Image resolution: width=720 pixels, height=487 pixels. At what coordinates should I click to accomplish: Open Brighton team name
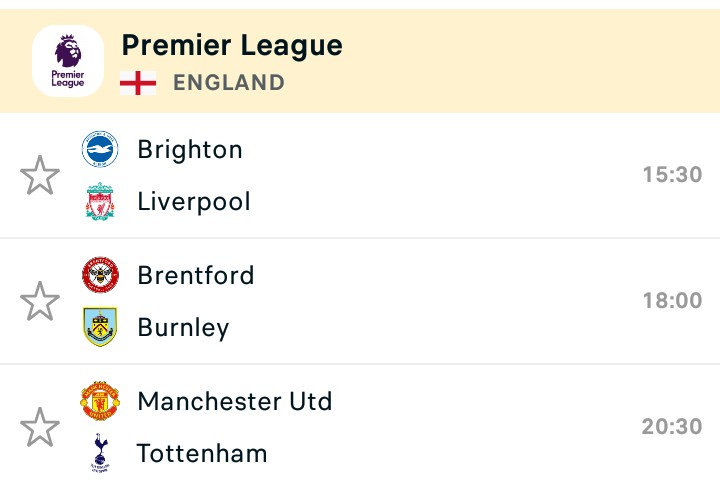pyautogui.click(x=190, y=150)
